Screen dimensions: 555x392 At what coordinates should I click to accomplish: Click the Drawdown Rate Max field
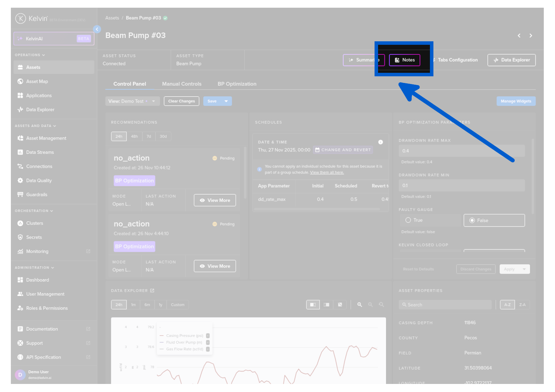[x=461, y=151]
